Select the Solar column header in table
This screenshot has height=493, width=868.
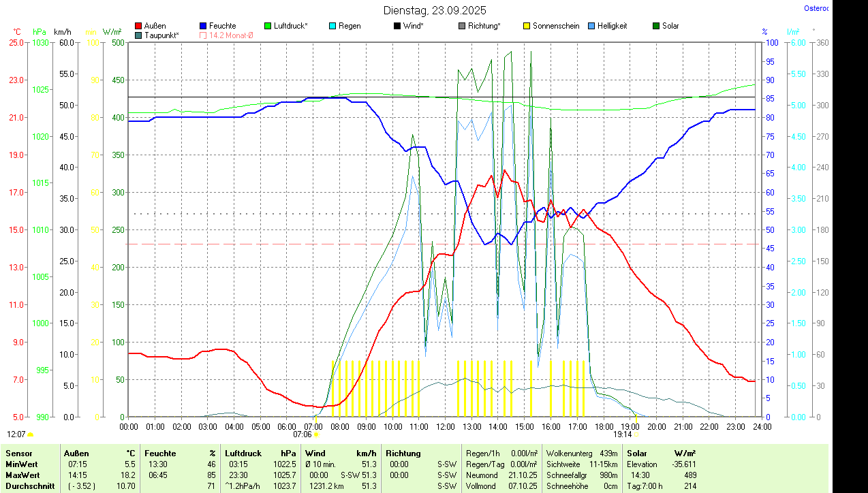coord(636,454)
